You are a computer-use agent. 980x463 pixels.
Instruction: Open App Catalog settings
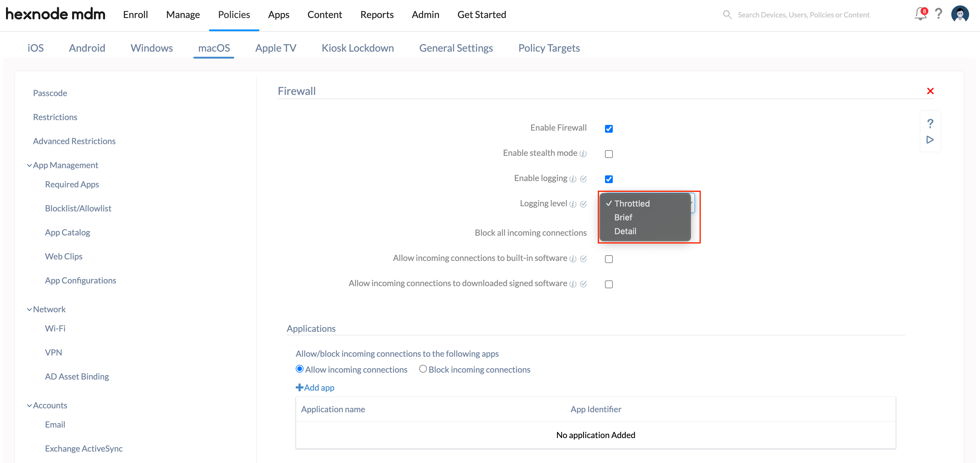tap(67, 232)
